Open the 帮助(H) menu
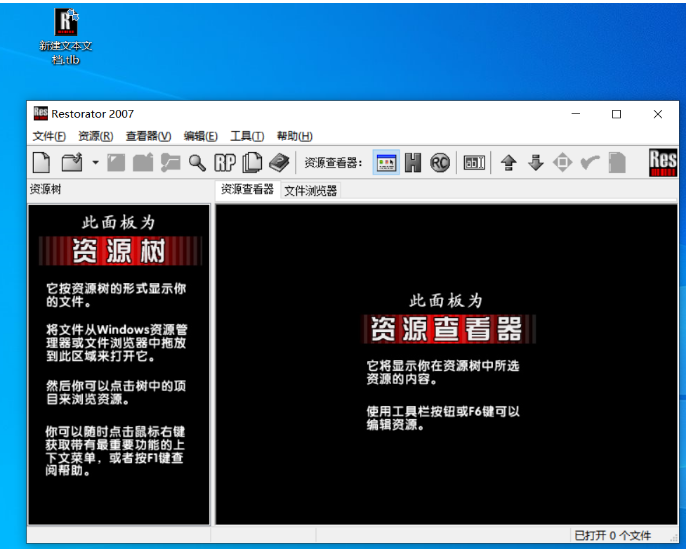Viewport: 686px width, 549px height. pos(295,136)
